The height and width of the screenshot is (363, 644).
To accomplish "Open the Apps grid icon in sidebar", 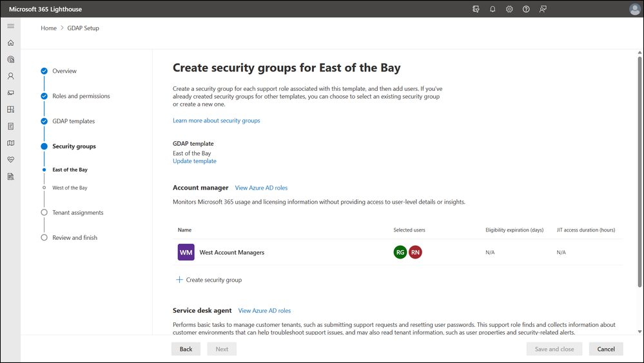I will tap(11, 110).
